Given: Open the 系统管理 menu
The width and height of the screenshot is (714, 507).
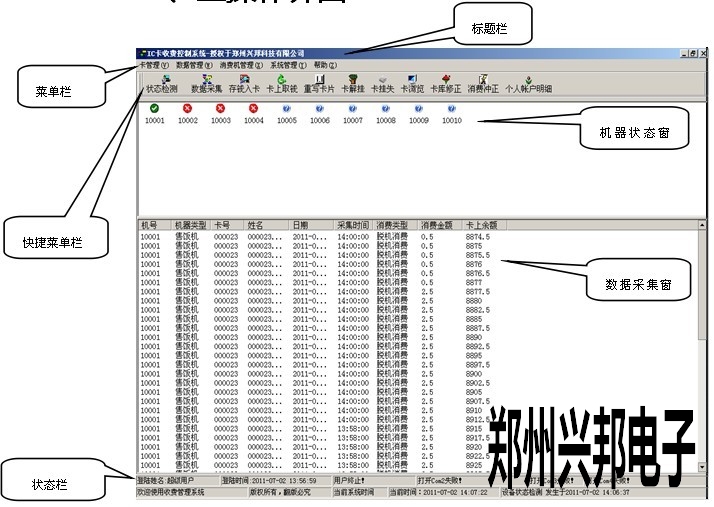Looking at the screenshot, I should [x=288, y=64].
